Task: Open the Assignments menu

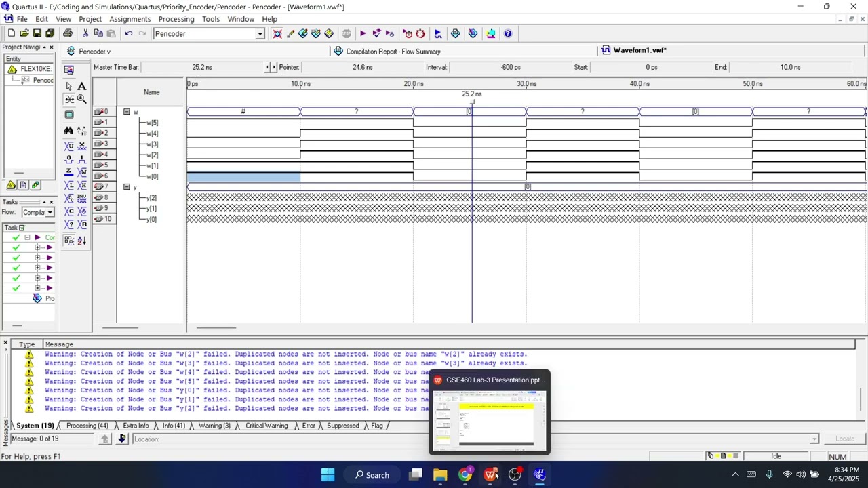Action: coord(130,19)
